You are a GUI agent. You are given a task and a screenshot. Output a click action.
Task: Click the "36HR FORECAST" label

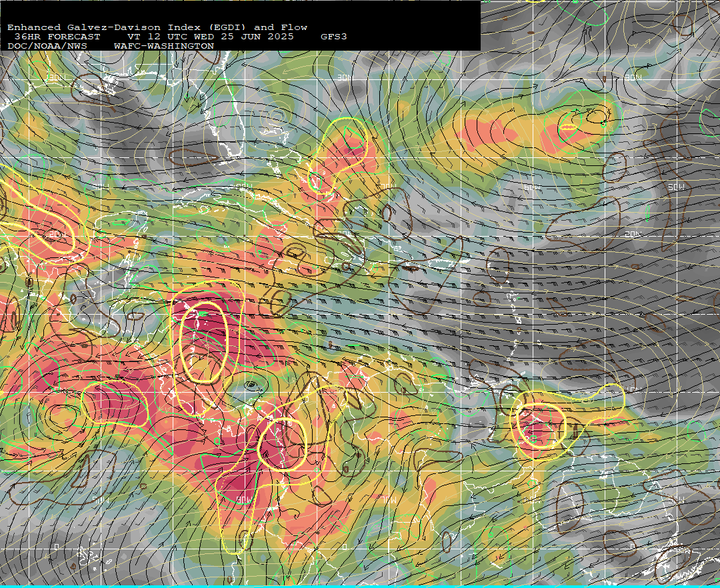pyautogui.click(x=57, y=37)
